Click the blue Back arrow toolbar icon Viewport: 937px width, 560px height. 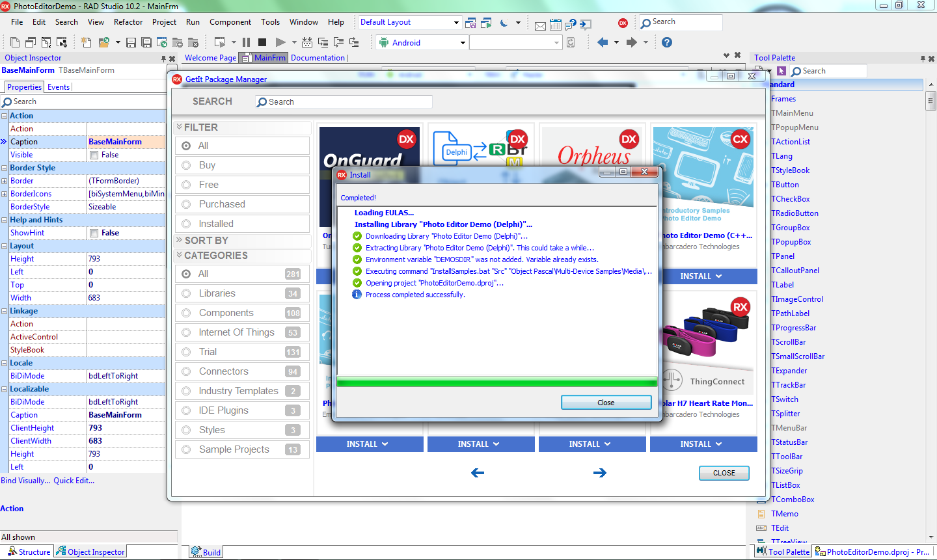(603, 42)
